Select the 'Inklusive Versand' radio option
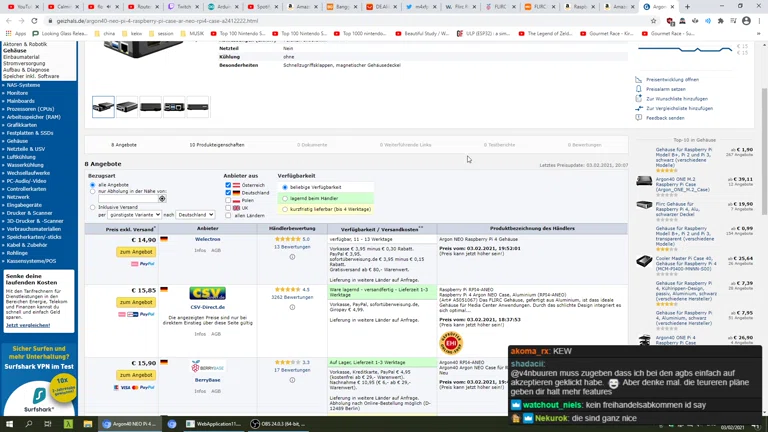Viewport: 768px width, 432px height. point(92,208)
